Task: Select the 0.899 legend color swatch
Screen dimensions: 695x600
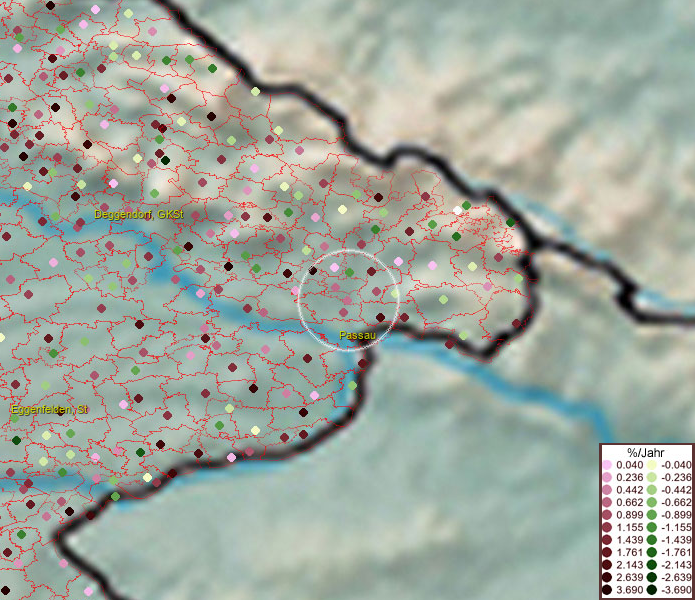Action: pyautogui.click(x=607, y=515)
